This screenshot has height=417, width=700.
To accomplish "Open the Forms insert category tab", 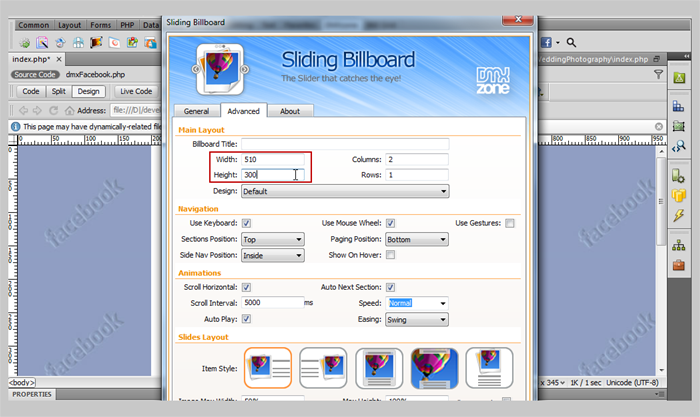I will [100, 25].
